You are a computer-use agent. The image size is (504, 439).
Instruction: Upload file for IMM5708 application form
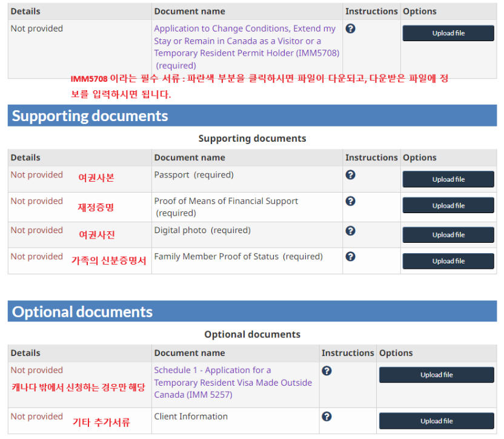click(448, 33)
